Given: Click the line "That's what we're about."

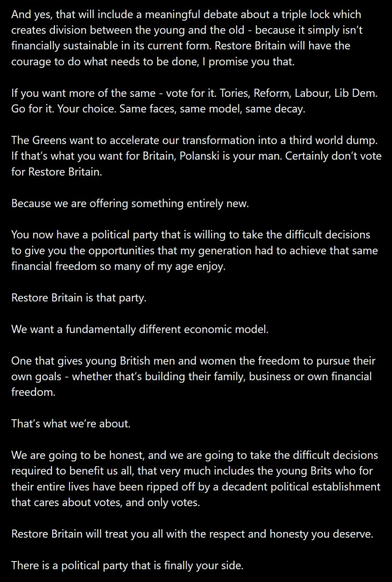Looking at the screenshot, I should tap(71, 423).
